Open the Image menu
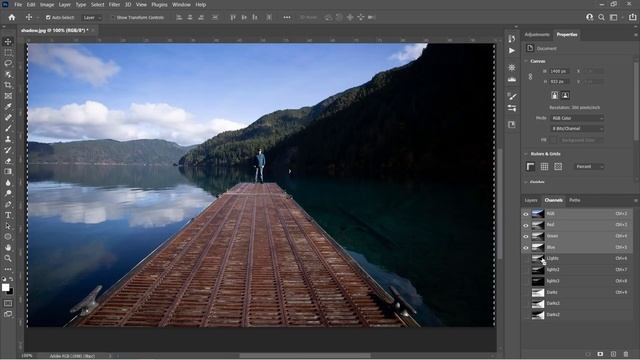Viewport: 640px width, 360px height. [47, 4]
